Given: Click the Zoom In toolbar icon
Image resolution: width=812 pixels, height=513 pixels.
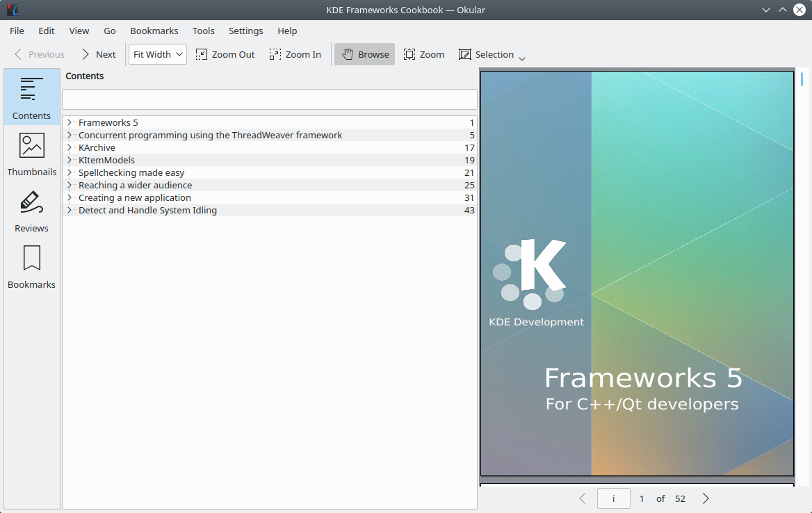Looking at the screenshot, I should click(275, 54).
